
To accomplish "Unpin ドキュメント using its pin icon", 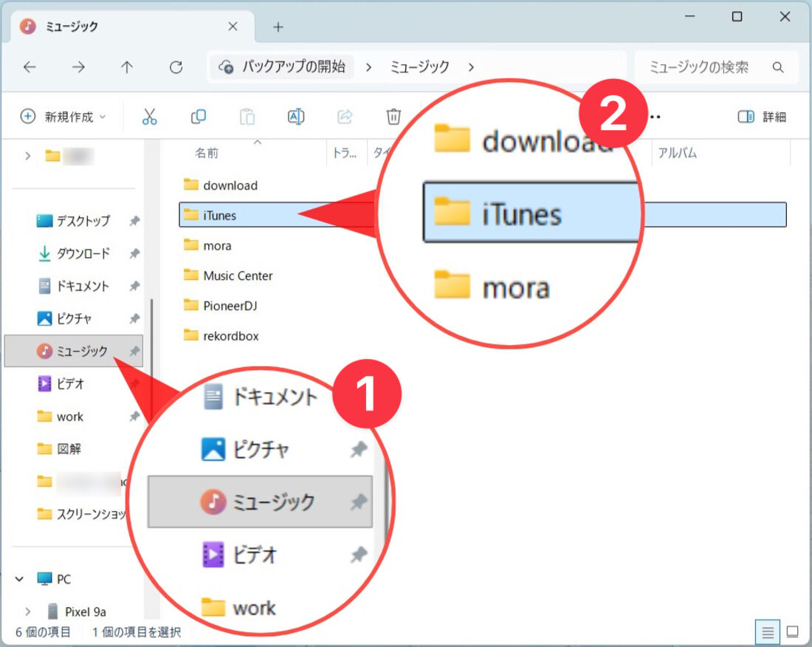I will 134,286.
